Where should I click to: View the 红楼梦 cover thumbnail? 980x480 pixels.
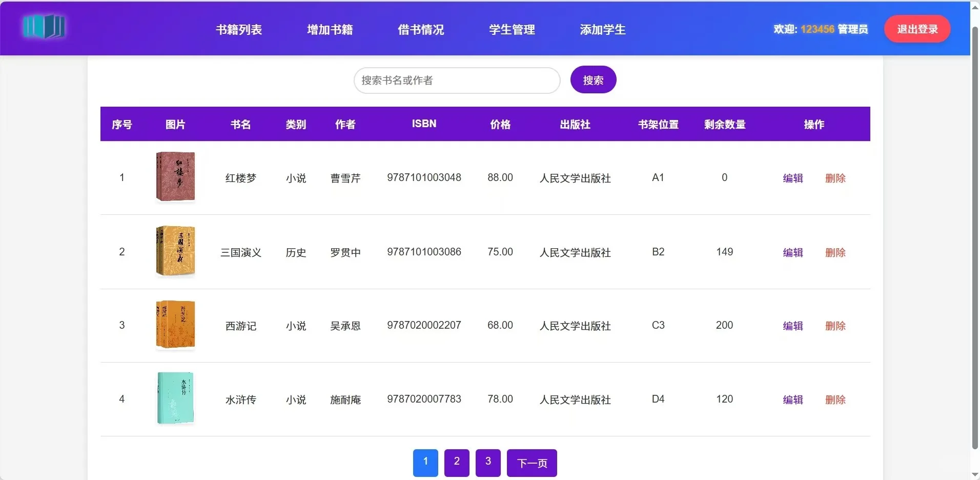coord(175,177)
